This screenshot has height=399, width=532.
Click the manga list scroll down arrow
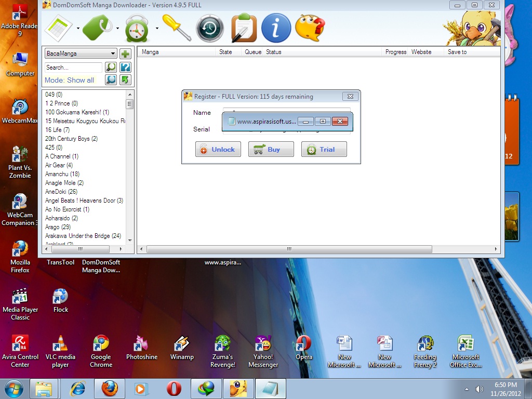point(129,240)
